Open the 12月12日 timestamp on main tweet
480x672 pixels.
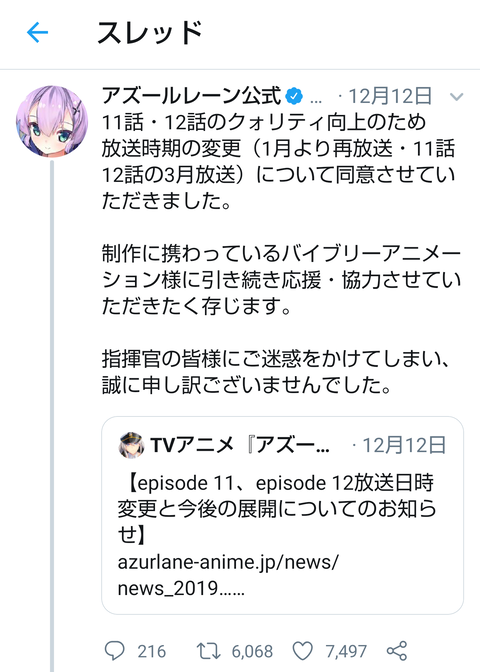coord(390,96)
